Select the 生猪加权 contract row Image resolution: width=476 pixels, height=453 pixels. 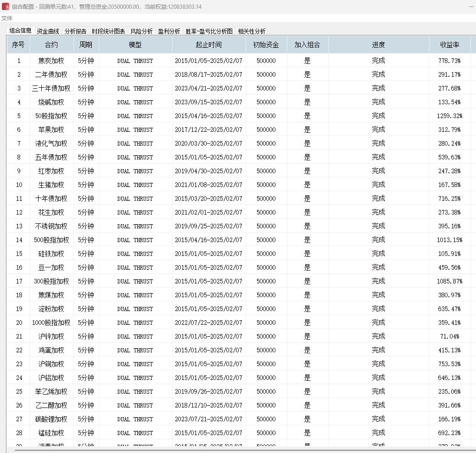point(51,185)
